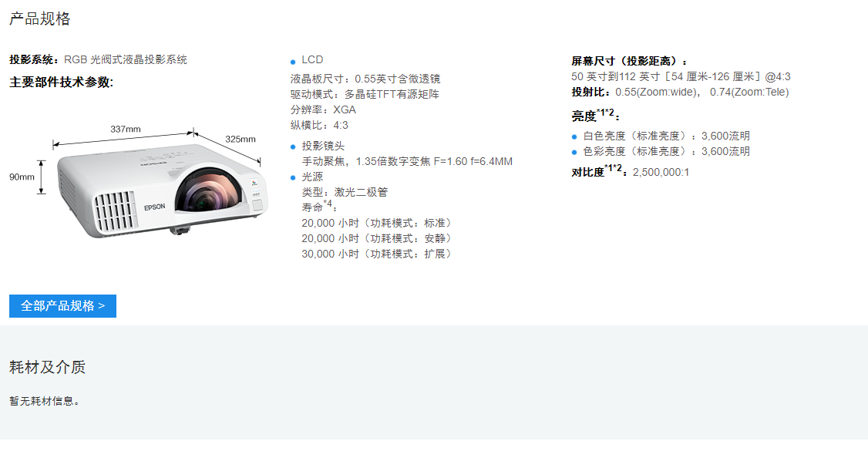868x458 pixels.
Task: Click the 屏幕尺寸（投影距离） label
Action: click(x=629, y=62)
